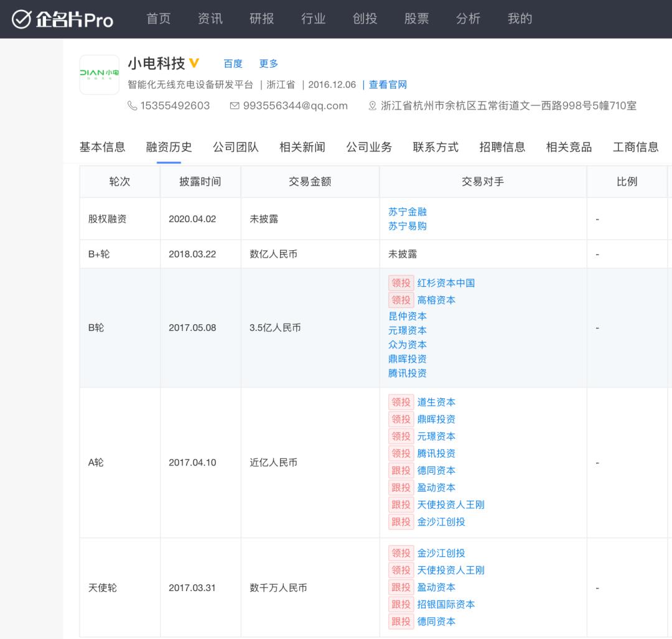
Task: Switch to the 公司业务 tab
Action: (369, 147)
